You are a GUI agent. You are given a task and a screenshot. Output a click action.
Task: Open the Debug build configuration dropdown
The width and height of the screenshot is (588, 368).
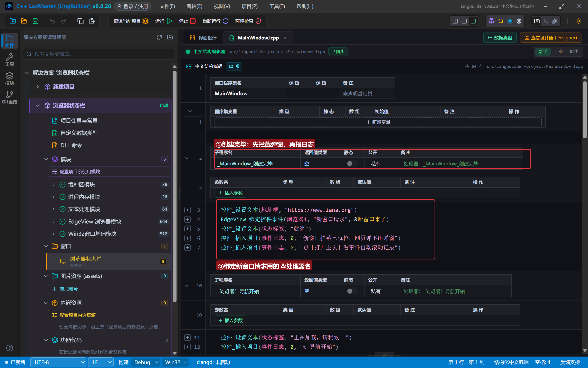pyautogui.click(x=146, y=362)
